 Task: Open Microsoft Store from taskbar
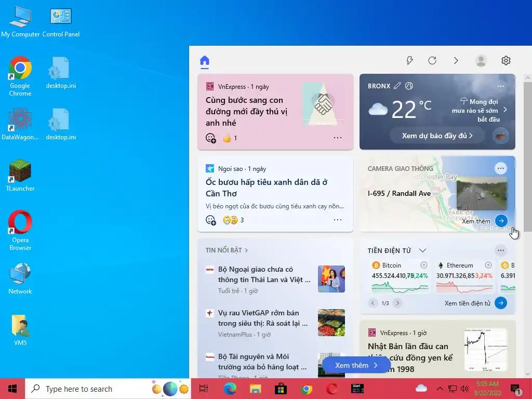(x=281, y=389)
